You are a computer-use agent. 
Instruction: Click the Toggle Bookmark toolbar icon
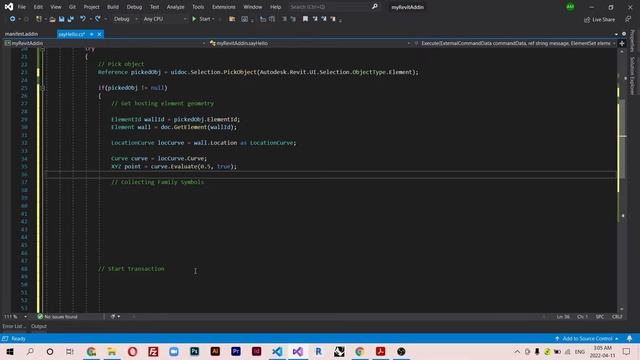[x=305, y=19]
